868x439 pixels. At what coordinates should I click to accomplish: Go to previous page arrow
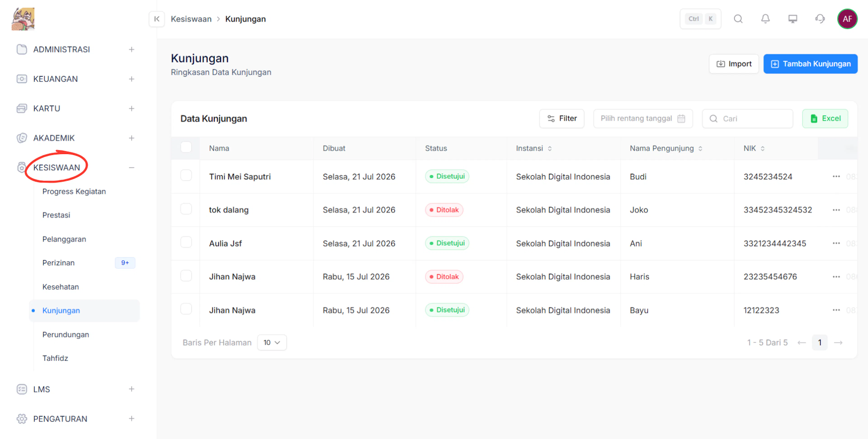802,343
